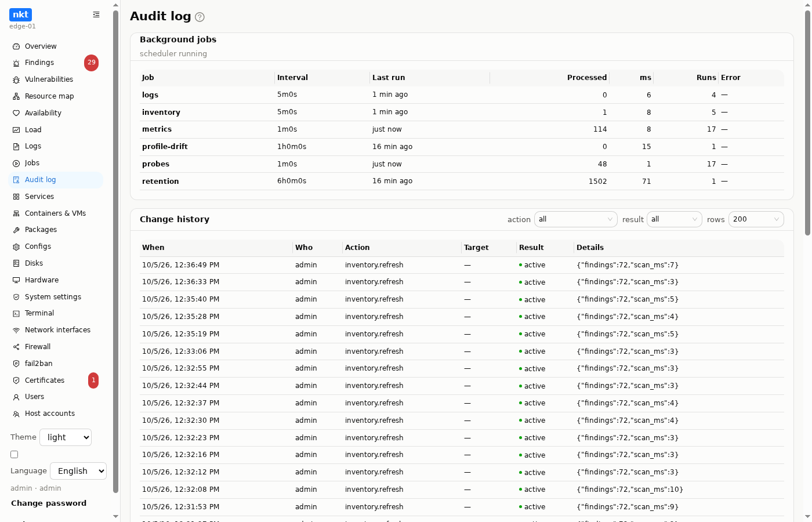Open the action filter dropdown
The image size is (812, 522).
pos(576,219)
